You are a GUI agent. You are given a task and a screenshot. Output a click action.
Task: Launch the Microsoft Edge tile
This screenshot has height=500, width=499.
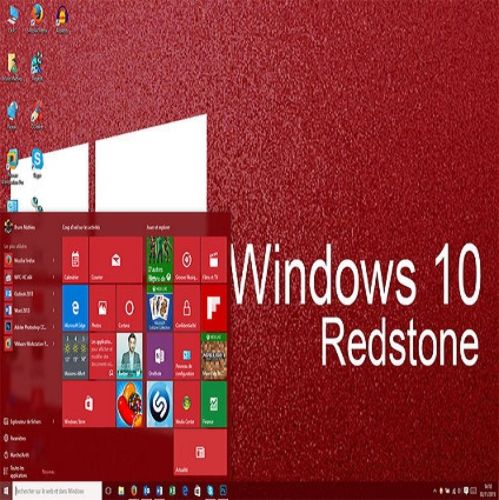[x=75, y=308]
